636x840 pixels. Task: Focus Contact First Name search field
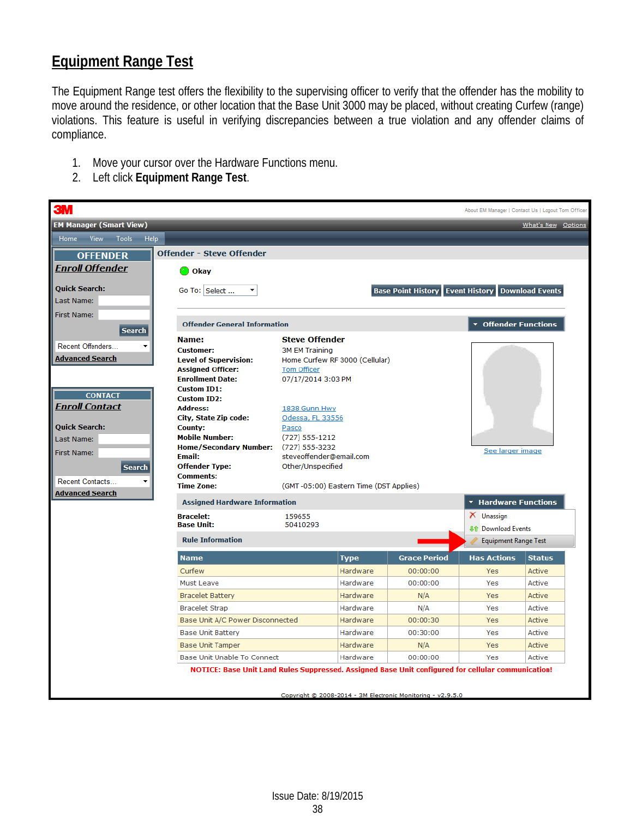(124, 452)
